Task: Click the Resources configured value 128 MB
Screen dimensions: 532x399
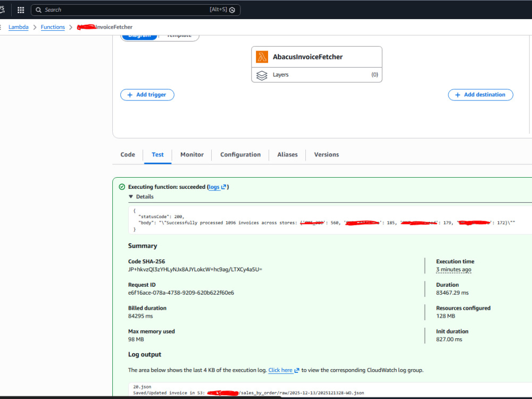Action: 445,316
